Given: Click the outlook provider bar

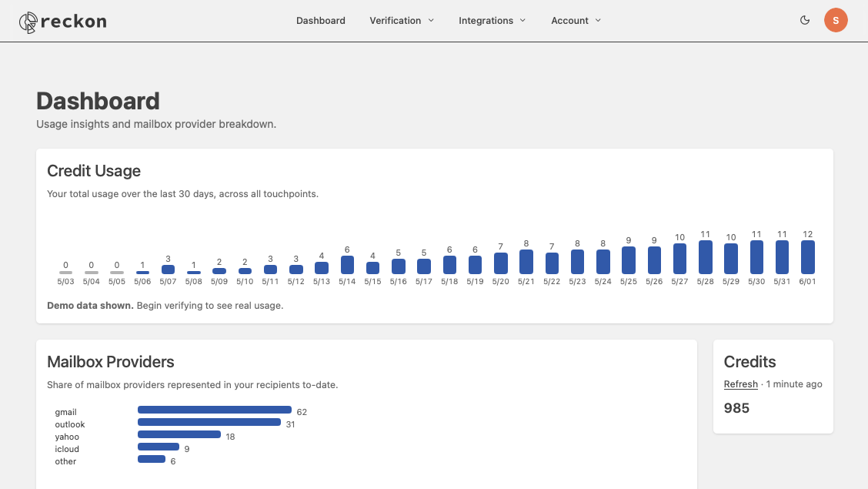Looking at the screenshot, I should coord(209,422).
